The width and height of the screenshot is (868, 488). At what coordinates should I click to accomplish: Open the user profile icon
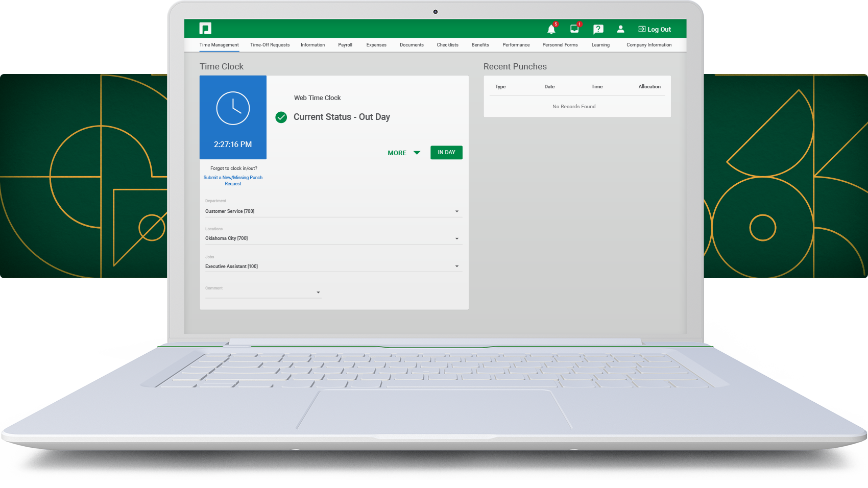(620, 29)
